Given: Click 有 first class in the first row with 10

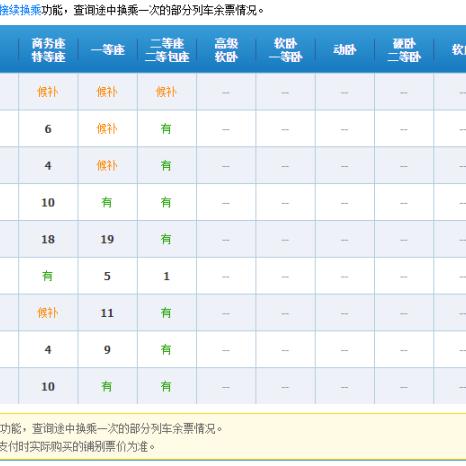Looking at the screenshot, I should [x=107, y=202].
